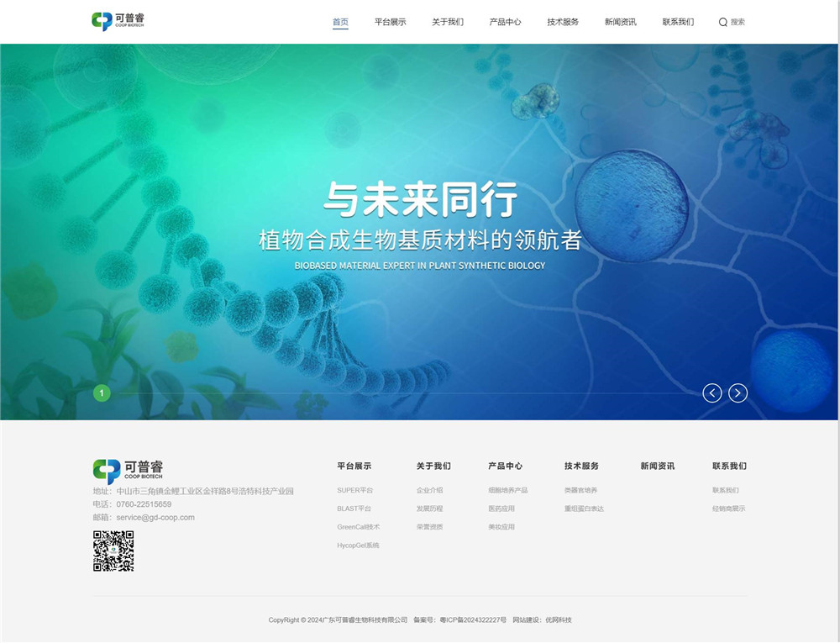Click the QR code image in footer
The width and height of the screenshot is (840, 643).
113,551
